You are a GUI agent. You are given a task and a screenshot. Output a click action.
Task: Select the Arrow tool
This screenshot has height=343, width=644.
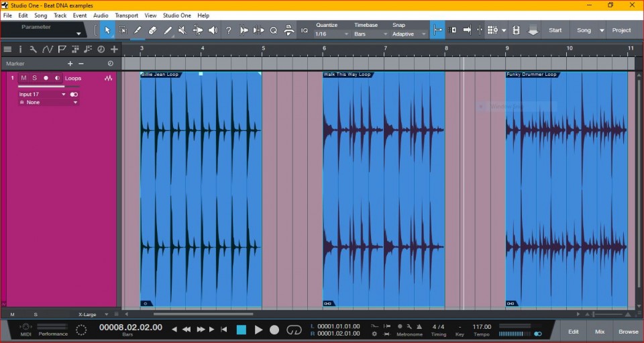coord(107,30)
